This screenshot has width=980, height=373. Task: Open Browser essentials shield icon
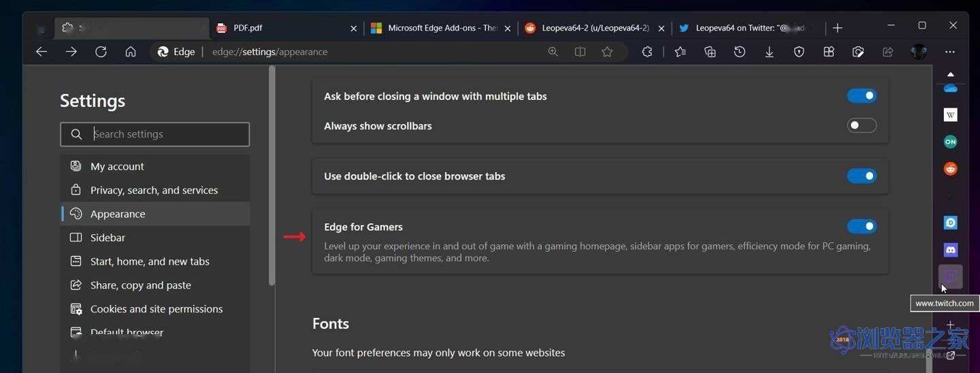pyautogui.click(x=799, y=52)
